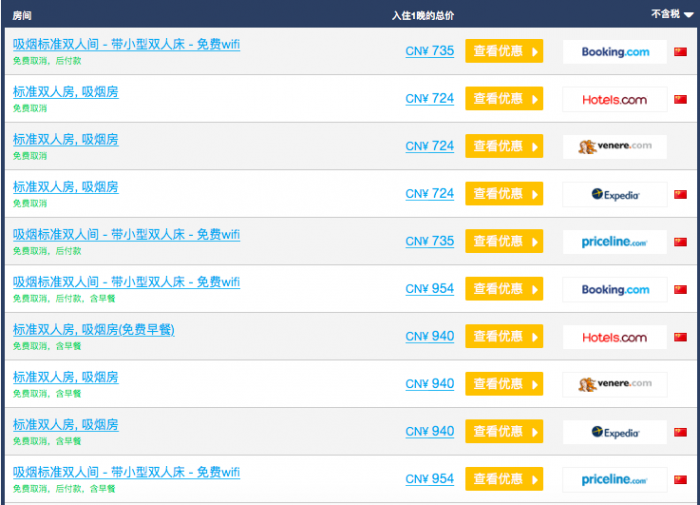Click China flag beside Hotels.com CN¥ 940
Screen dimensions: 700x505
[x=680, y=337]
